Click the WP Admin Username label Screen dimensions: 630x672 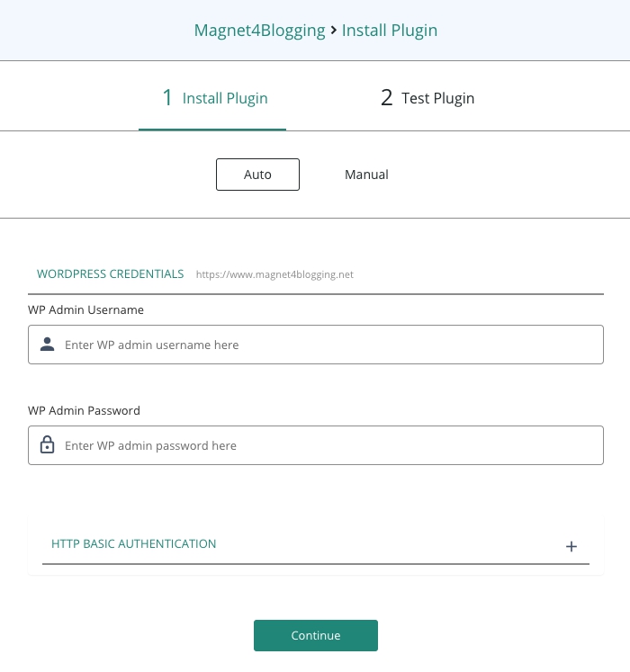(85, 309)
